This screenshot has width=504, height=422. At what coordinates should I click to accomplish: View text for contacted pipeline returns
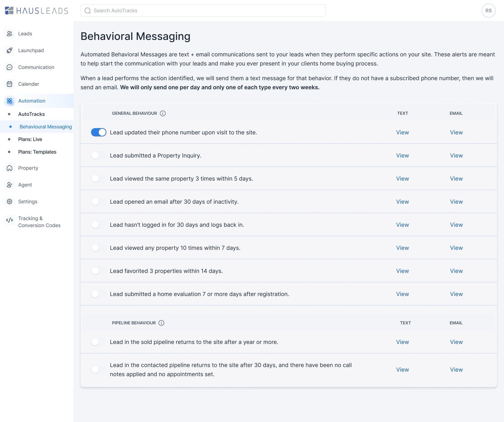(x=402, y=370)
